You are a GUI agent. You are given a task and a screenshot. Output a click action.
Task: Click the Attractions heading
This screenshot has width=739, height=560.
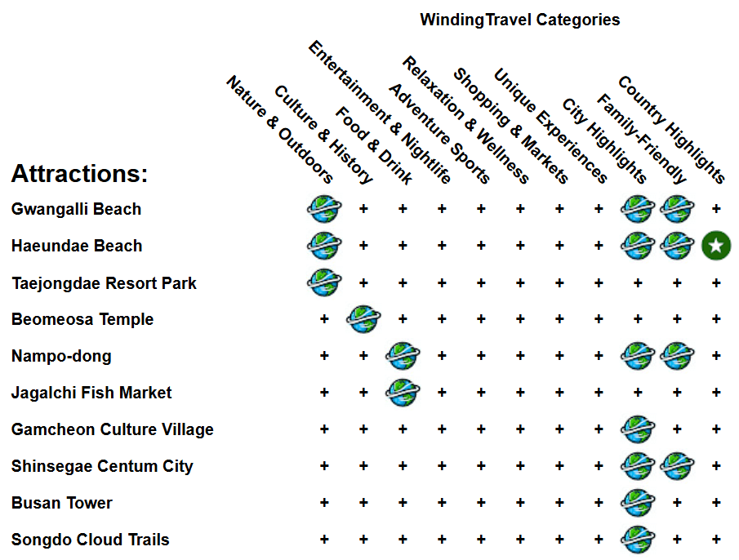(79, 174)
